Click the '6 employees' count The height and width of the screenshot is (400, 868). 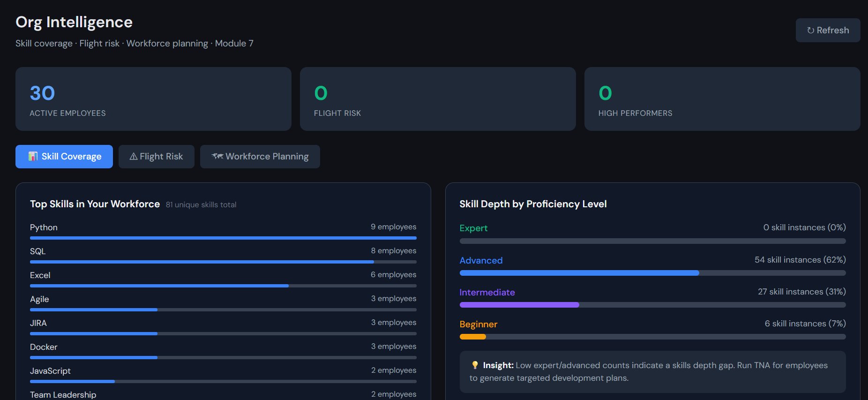(x=394, y=275)
